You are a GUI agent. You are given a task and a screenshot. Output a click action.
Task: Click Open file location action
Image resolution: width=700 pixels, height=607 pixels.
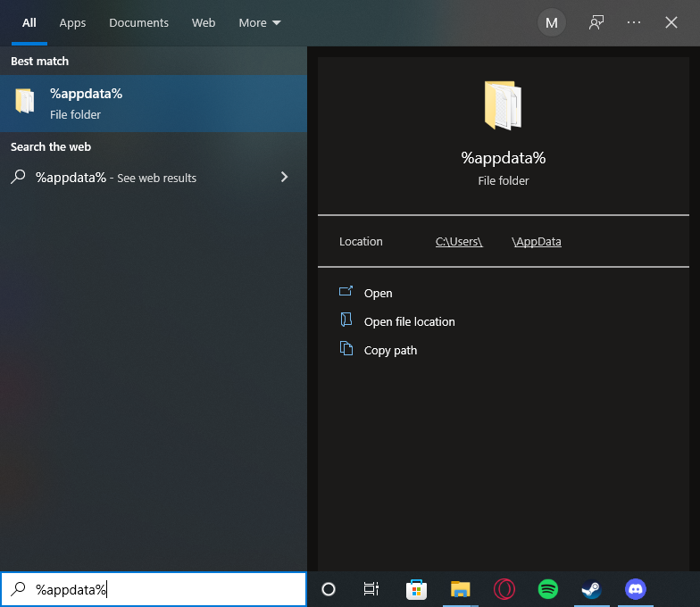(x=409, y=321)
